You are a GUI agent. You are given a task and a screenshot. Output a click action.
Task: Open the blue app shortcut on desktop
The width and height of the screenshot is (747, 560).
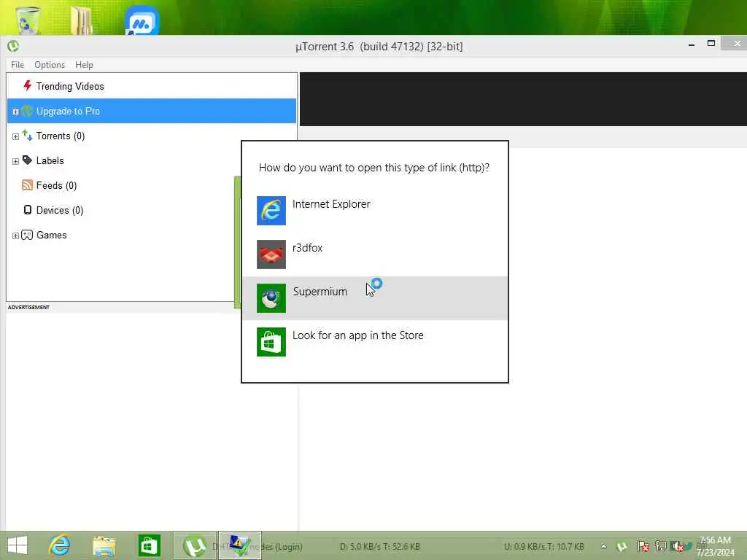142,20
